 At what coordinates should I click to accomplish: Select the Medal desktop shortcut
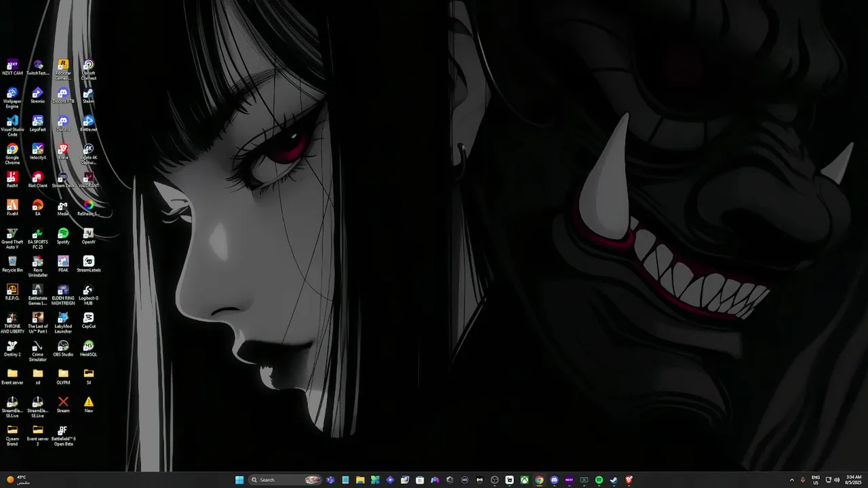pyautogui.click(x=63, y=208)
